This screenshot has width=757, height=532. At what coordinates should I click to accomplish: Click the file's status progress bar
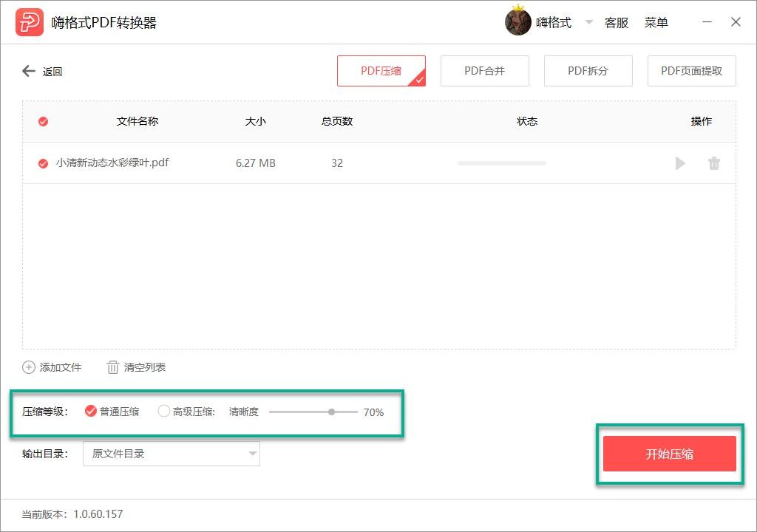502,163
